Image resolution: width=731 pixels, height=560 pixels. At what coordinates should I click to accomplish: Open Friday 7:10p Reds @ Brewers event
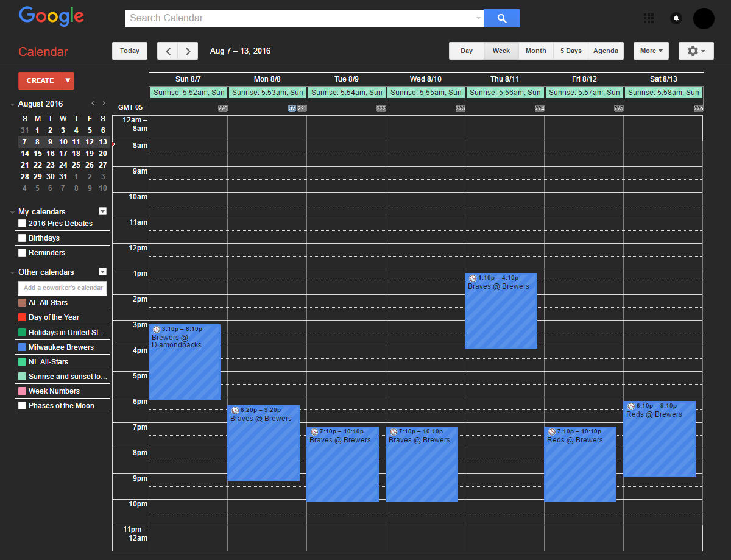(x=581, y=464)
